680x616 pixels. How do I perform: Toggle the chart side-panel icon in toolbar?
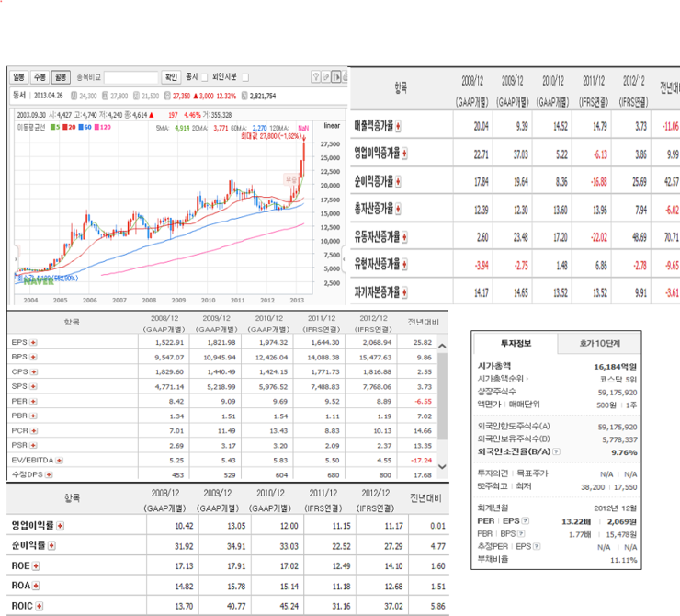coord(336,77)
